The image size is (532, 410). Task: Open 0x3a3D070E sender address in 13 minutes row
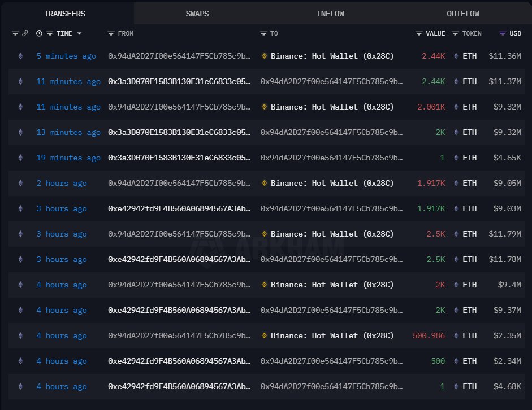(x=179, y=132)
